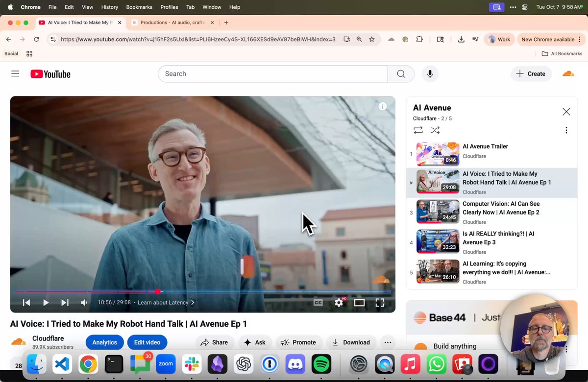Toggle closed captions on the player
This screenshot has height=382, width=588.
[318, 303]
